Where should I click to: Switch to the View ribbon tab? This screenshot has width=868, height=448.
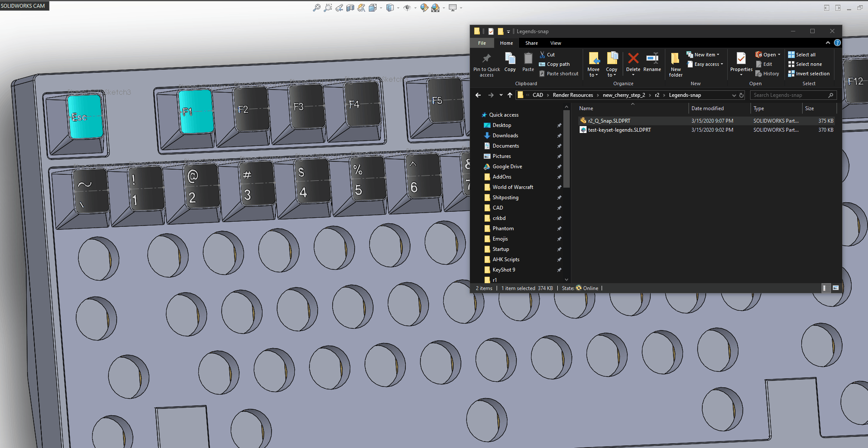[556, 43]
